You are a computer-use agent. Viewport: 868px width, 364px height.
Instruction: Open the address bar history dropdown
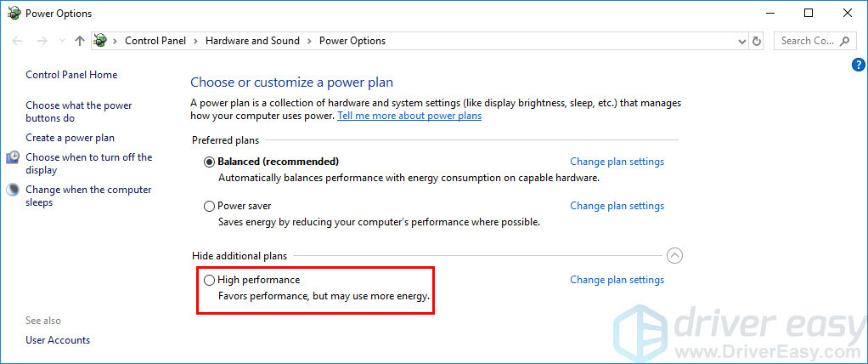742,41
